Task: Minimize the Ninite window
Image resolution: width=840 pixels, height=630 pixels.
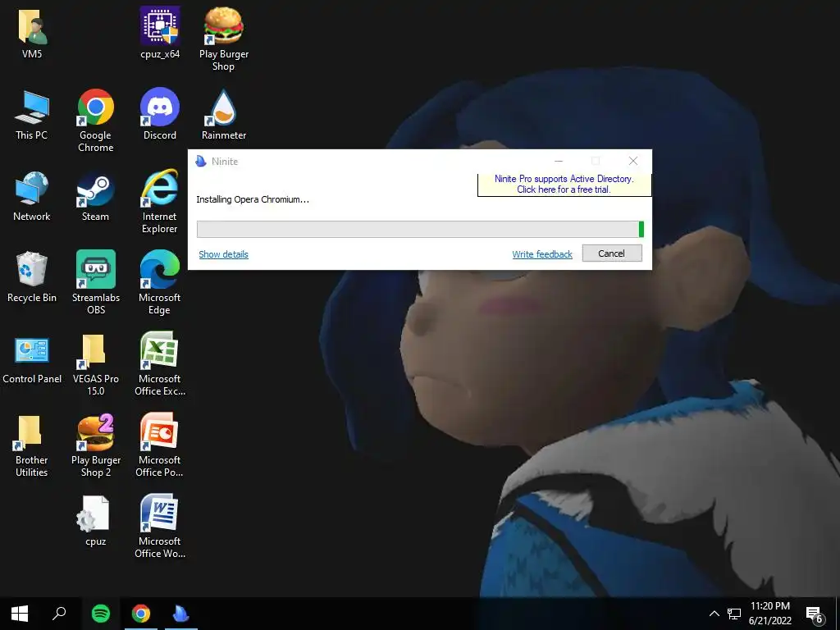Action: pyautogui.click(x=558, y=162)
